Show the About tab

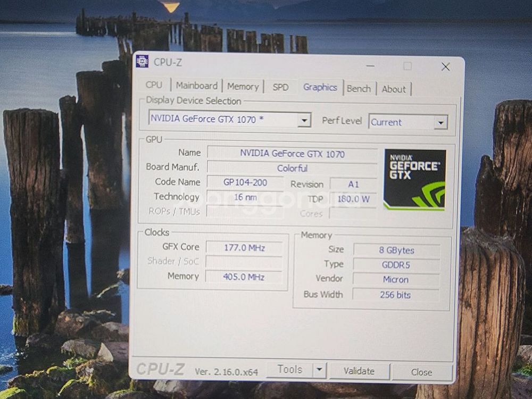[x=394, y=89]
